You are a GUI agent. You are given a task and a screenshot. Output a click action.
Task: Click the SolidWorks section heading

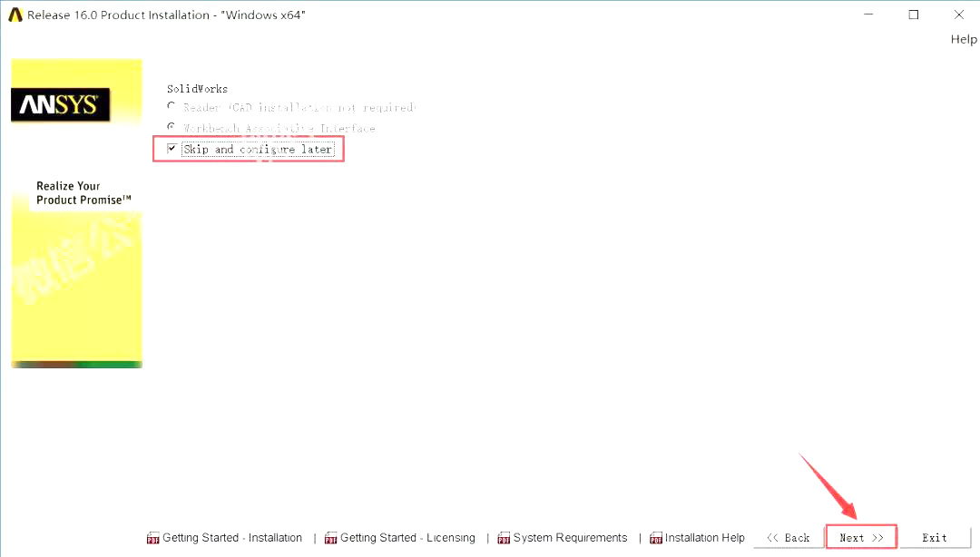tap(198, 89)
